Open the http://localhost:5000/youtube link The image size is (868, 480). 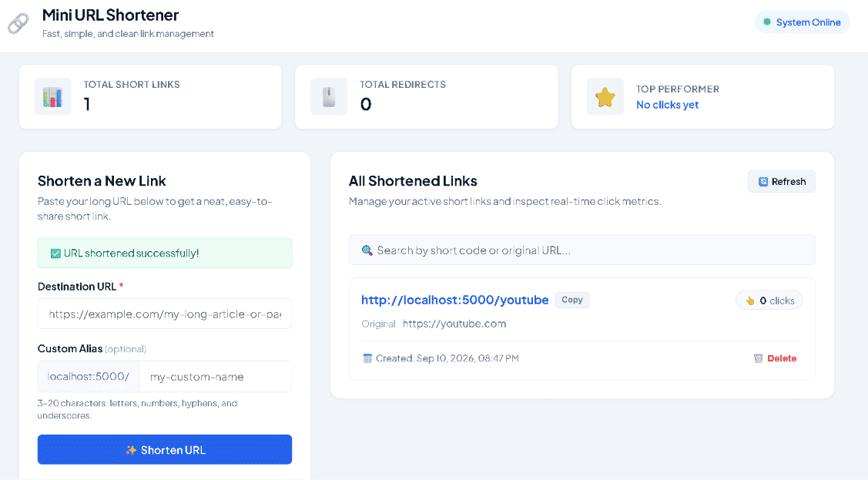coord(454,300)
